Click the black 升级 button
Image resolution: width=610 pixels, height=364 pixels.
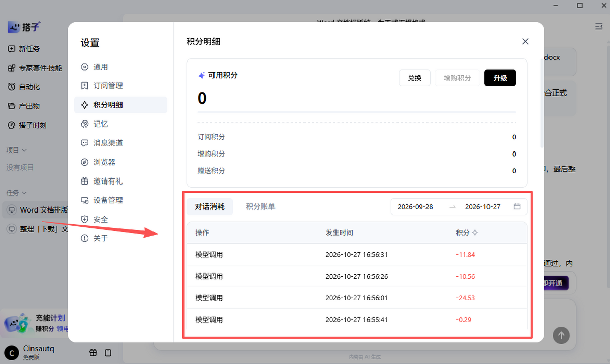point(500,78)
